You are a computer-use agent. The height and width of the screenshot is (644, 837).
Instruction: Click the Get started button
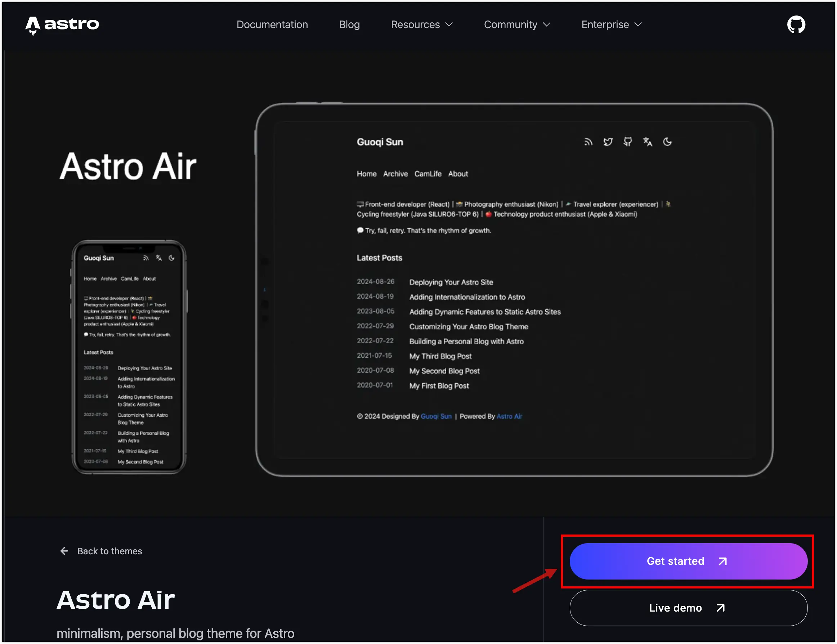tap(688, 561)
